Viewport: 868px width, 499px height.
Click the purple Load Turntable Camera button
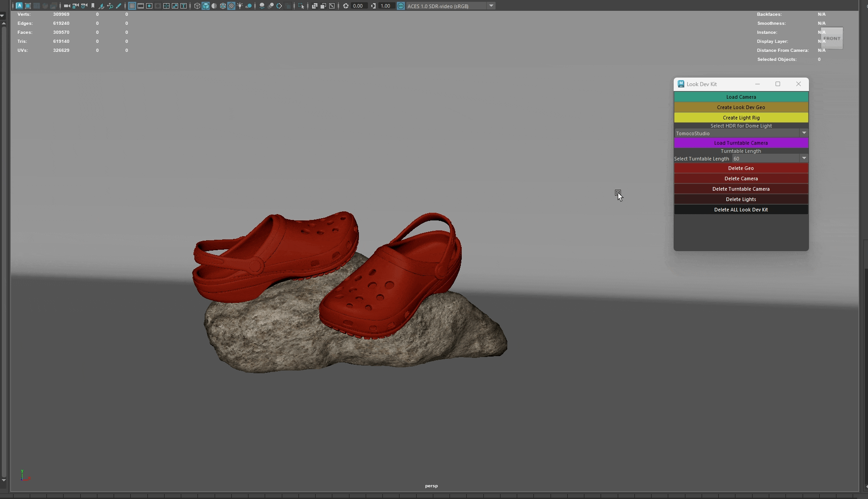point(741,143)
